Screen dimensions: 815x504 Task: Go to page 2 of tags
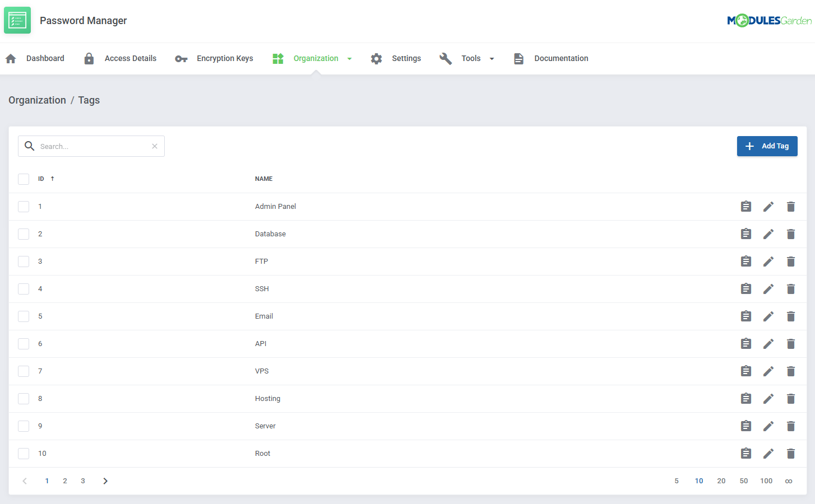tap(65, 481)
